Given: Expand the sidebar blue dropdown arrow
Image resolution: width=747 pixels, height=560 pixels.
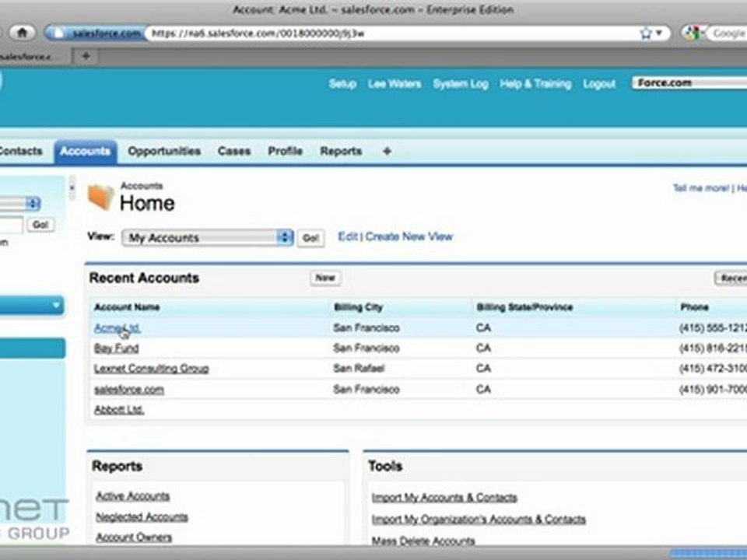Looking at the screenshot, I should [56, 305].
